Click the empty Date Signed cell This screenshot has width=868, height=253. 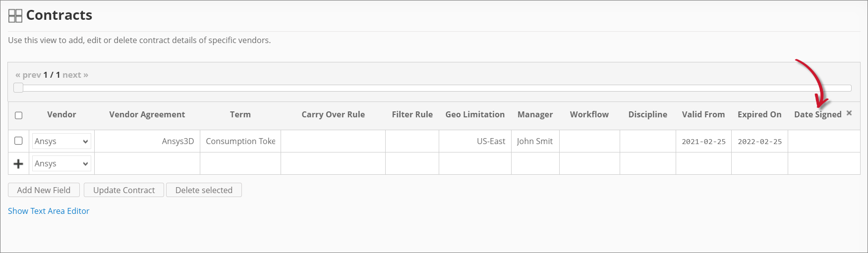point(823,141)
